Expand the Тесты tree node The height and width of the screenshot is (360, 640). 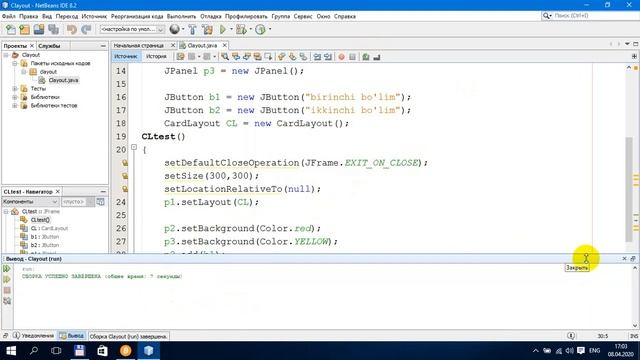[15, 89]
